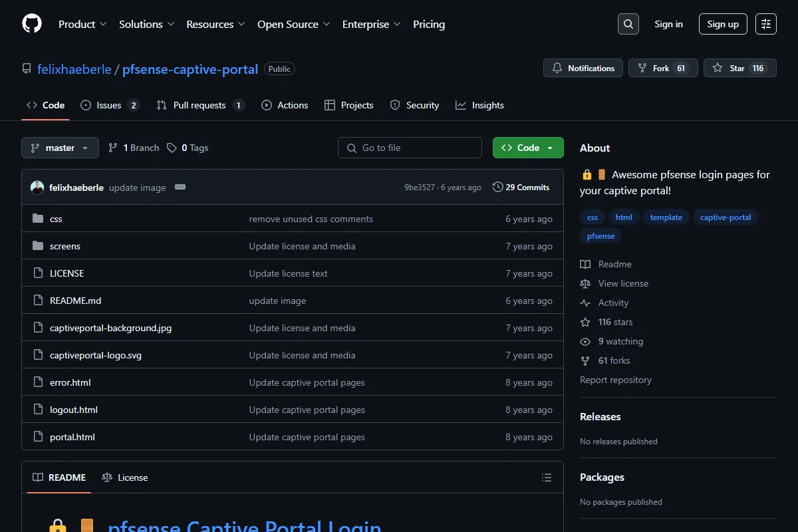This screenshot has height=532, width=798.
Task: Click the Notifications bell button
Action: (x=583, y=68)
